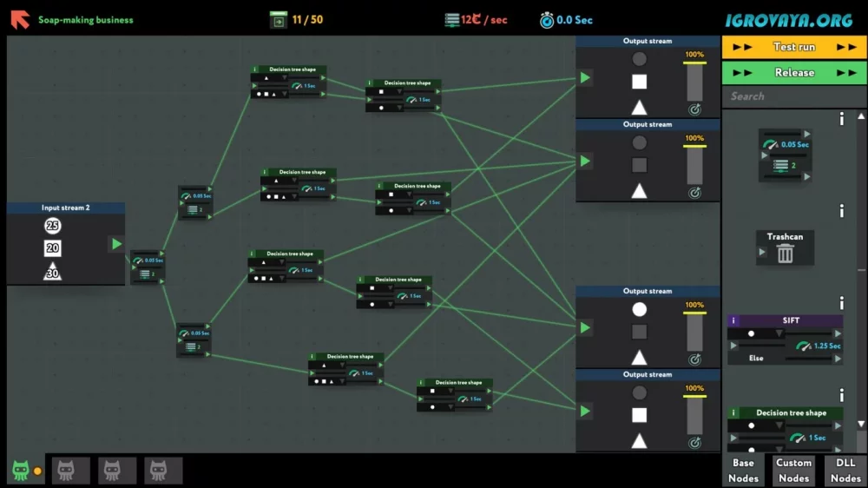
Task: Switch to the Custom Nodes tab
Action: pyautogui.click(x=793, y=471)
